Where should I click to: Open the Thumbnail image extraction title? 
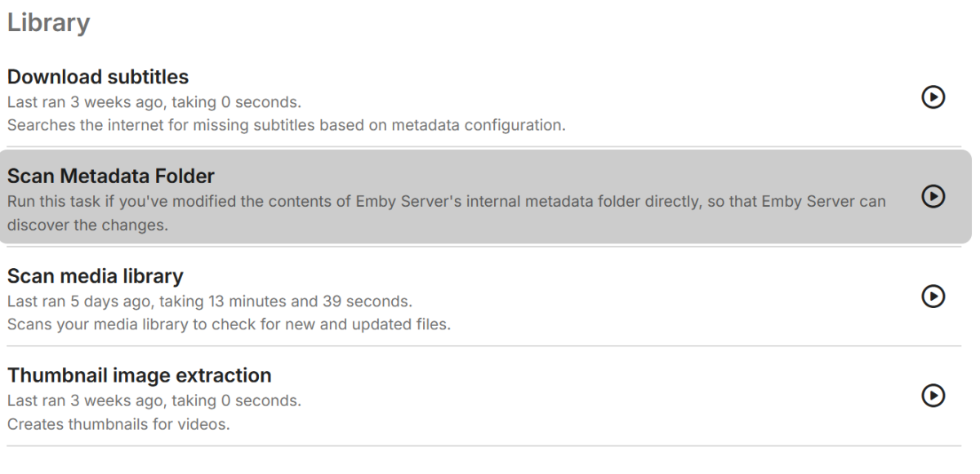coord(139,375)
